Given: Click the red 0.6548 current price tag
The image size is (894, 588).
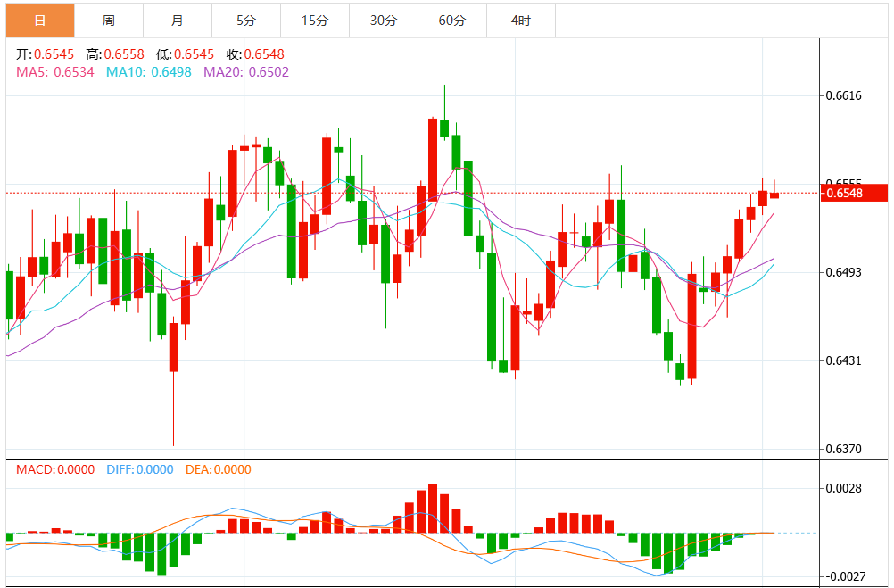Looking at the screenshot, I should (854, 193).
